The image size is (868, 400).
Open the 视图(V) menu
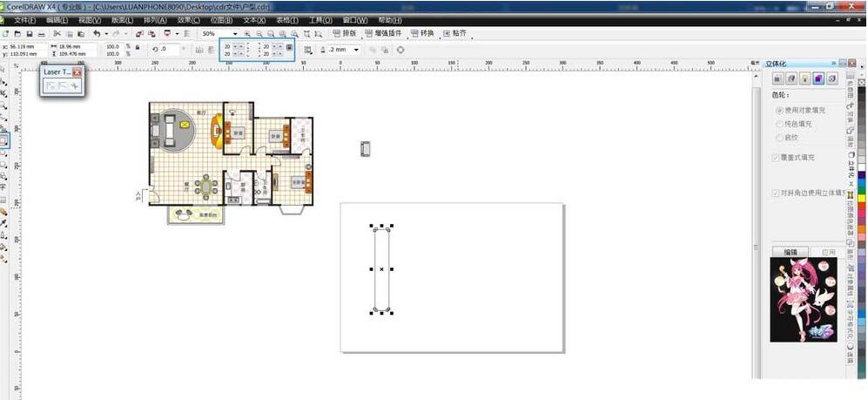(89, 20)
